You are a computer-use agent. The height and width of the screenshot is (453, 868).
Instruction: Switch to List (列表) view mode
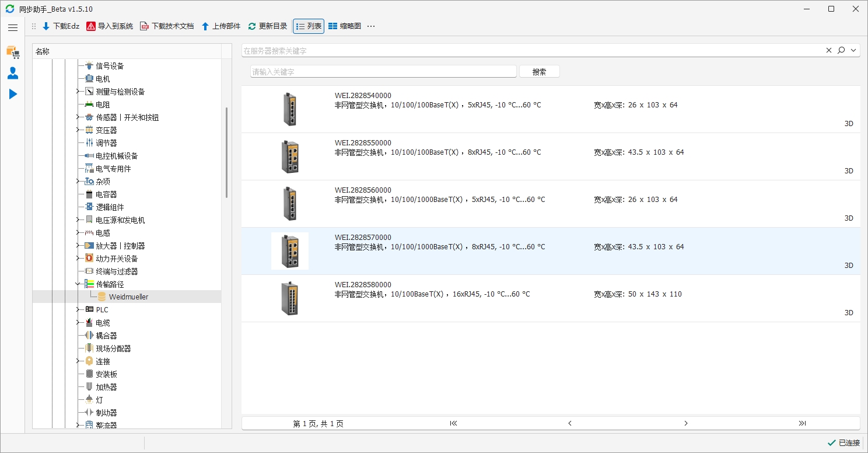[x=309, y=26]
